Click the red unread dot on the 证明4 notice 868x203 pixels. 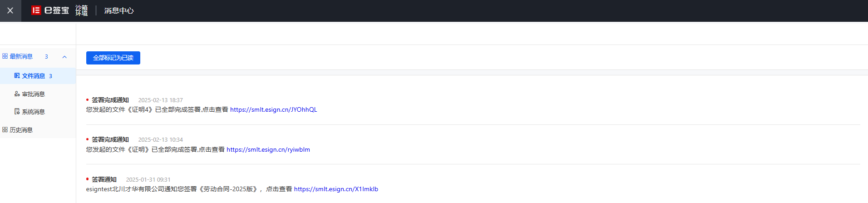coord(87,100)
